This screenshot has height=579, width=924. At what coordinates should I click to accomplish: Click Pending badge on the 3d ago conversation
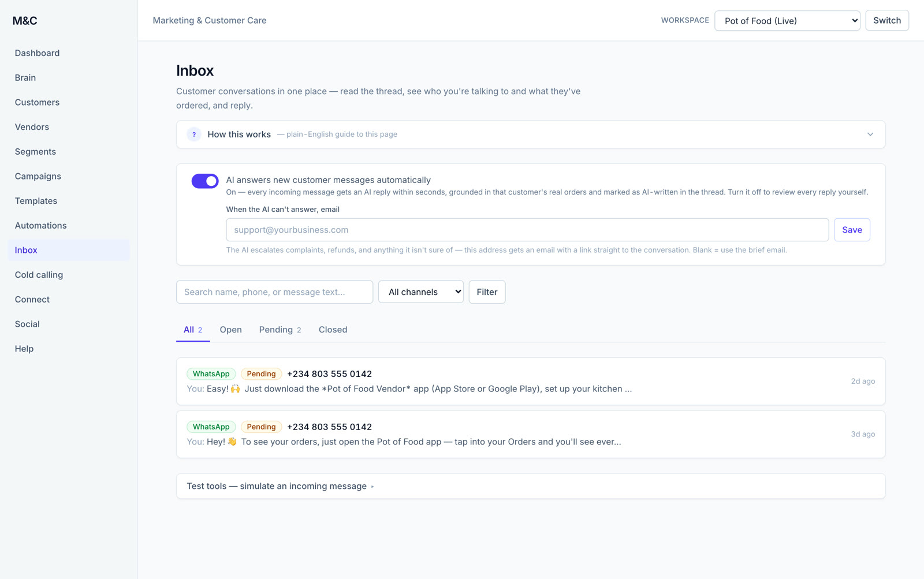[261, 427]
